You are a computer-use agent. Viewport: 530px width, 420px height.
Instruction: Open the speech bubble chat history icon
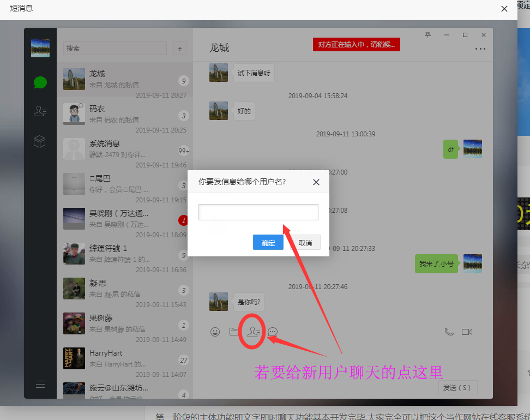[x=273, y=332]
